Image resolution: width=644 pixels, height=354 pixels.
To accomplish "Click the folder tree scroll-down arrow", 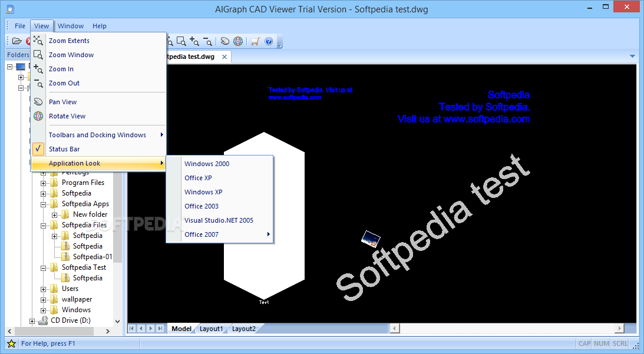I will tap(117, 322).
